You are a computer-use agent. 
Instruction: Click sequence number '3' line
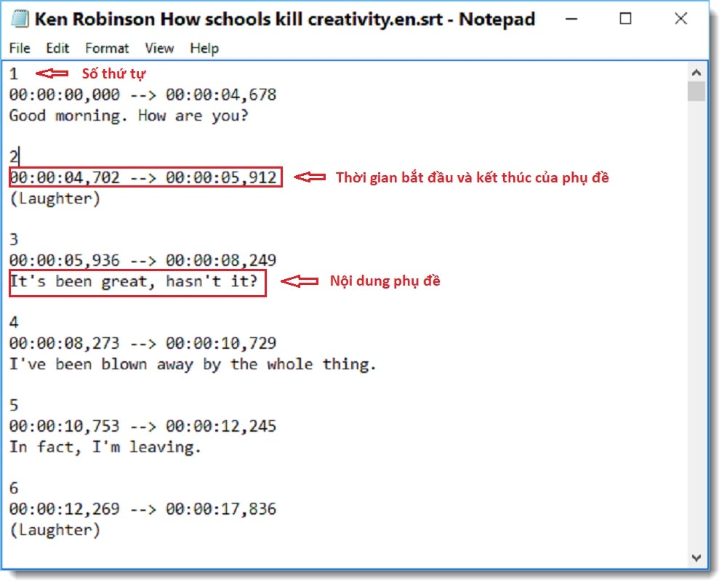14,240
